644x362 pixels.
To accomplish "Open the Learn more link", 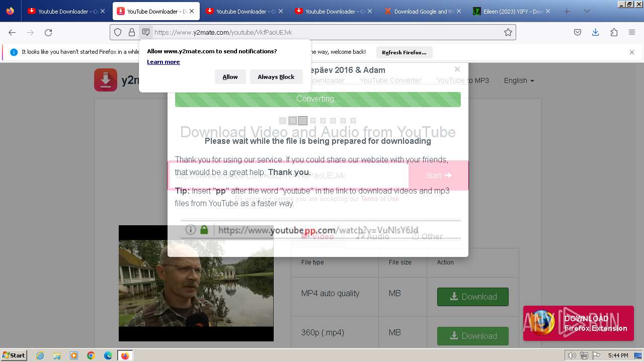I will click(164, 62).
